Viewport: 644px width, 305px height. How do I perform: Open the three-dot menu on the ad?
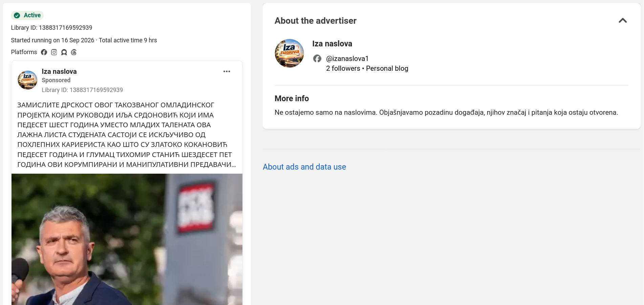pyautogui.click(x=227, y=71)
